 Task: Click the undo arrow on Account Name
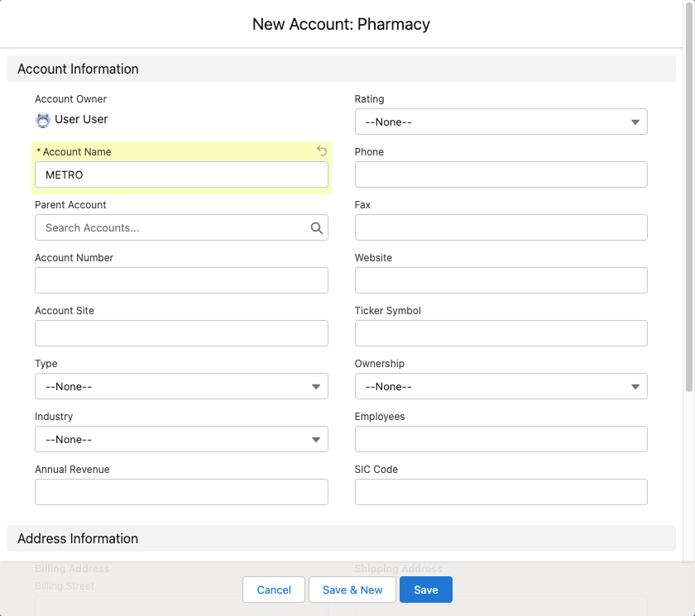[322, 151]
